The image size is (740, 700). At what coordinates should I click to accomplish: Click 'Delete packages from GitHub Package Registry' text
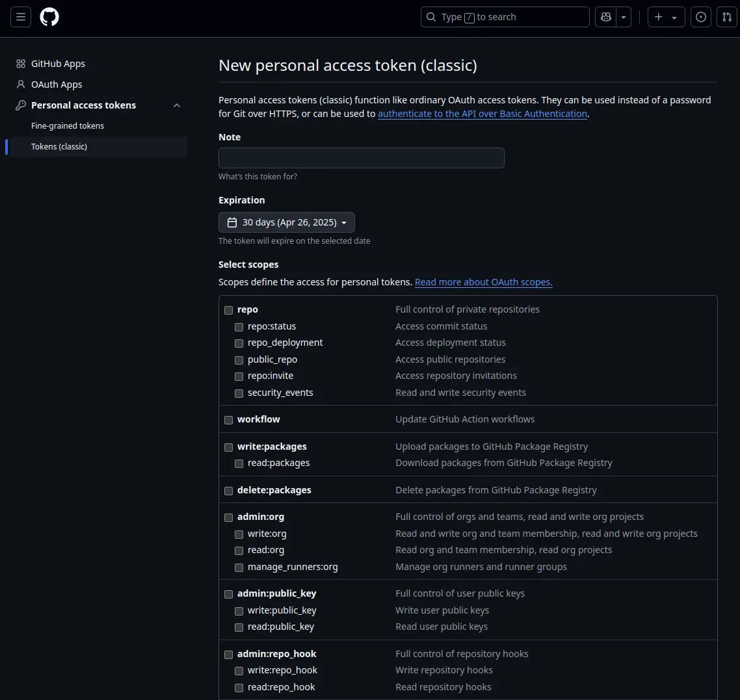(496, 490)
